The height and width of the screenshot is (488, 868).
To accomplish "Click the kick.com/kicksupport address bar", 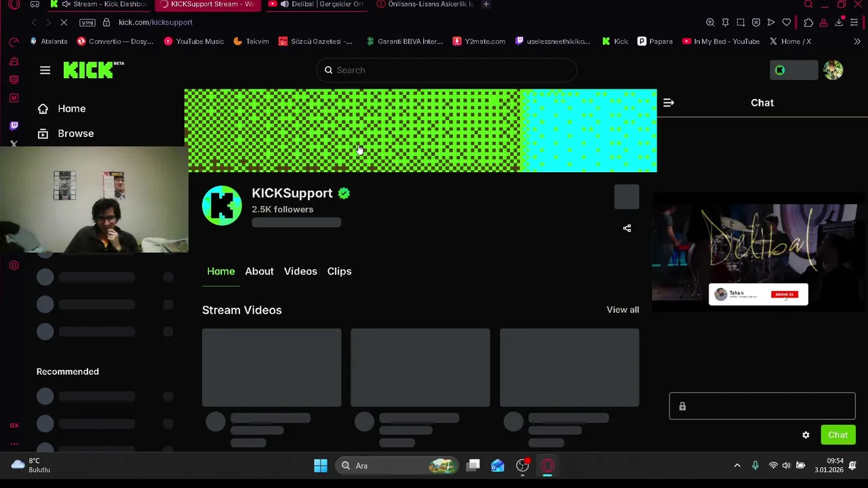I will [x=155, y=22].
